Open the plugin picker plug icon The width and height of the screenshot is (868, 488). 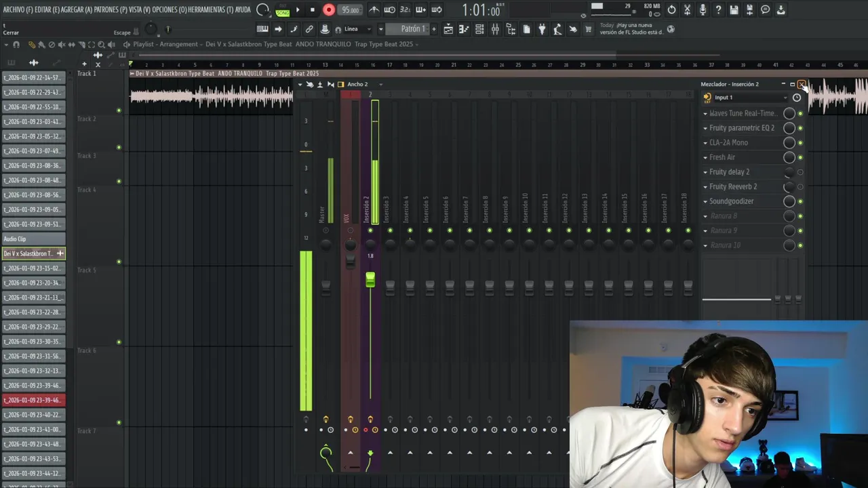(x=542, y=29)
